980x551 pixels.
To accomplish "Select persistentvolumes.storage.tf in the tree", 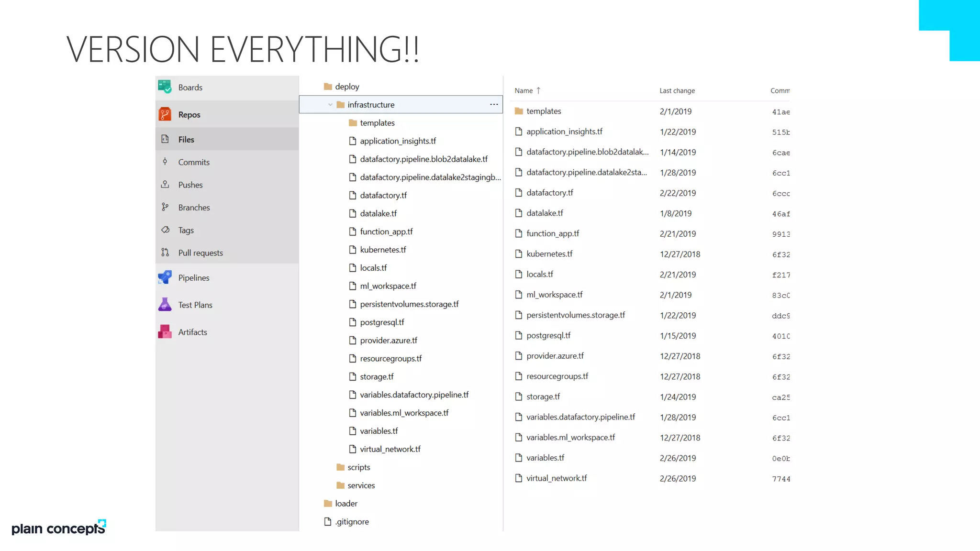I will click(x=409, y=304).
